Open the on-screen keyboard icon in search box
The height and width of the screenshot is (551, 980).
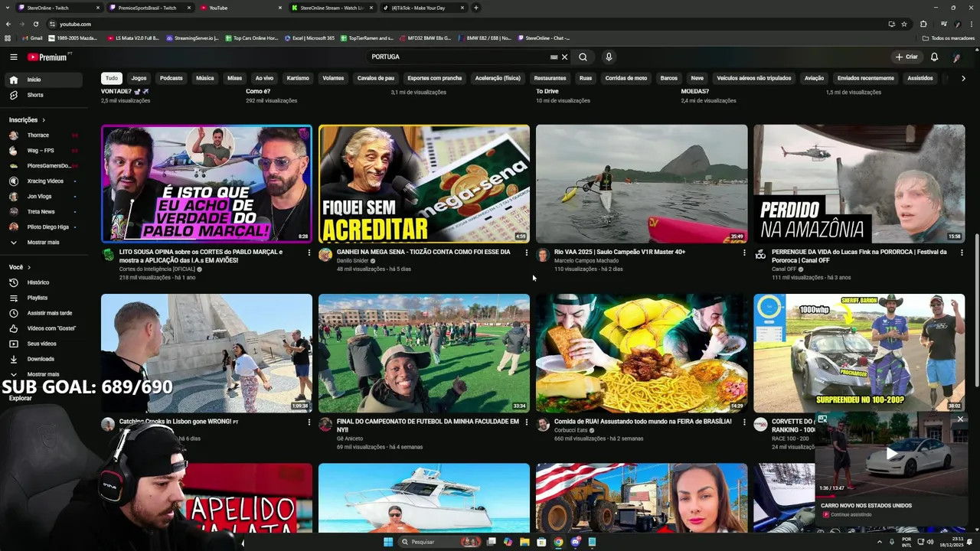(554, 57)
